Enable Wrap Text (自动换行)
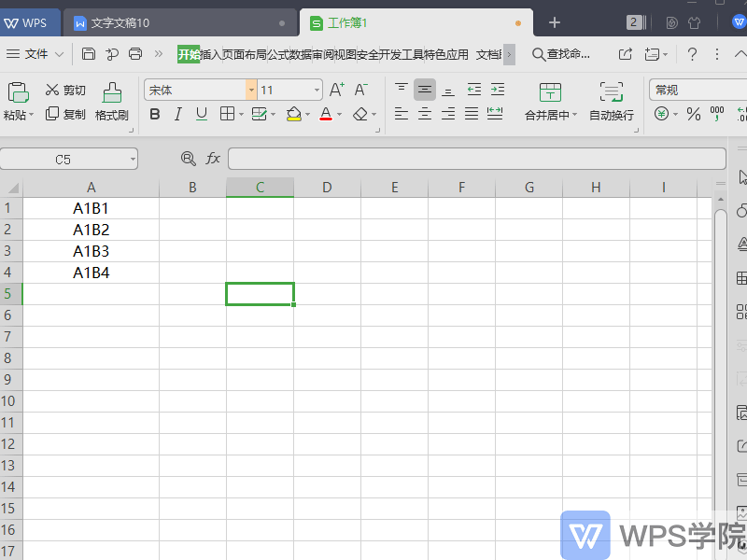The image size is (747, 560). tap(611, 101)
